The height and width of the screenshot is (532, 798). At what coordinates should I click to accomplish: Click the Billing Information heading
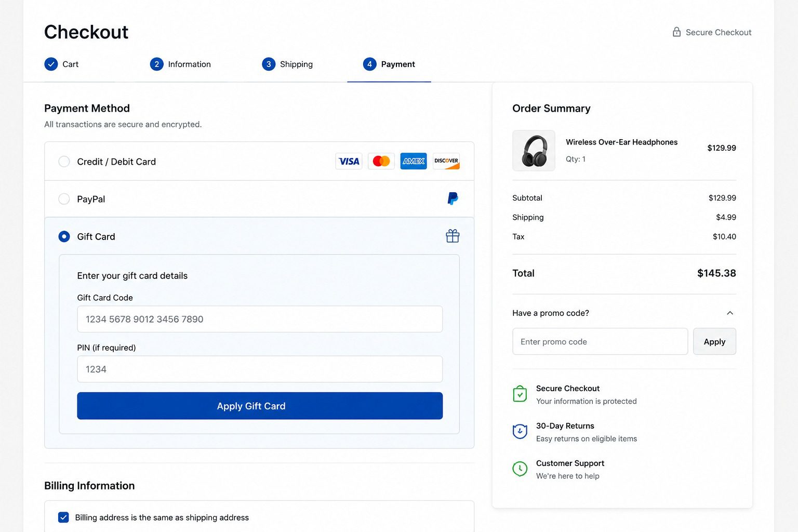tap(89, 486)
